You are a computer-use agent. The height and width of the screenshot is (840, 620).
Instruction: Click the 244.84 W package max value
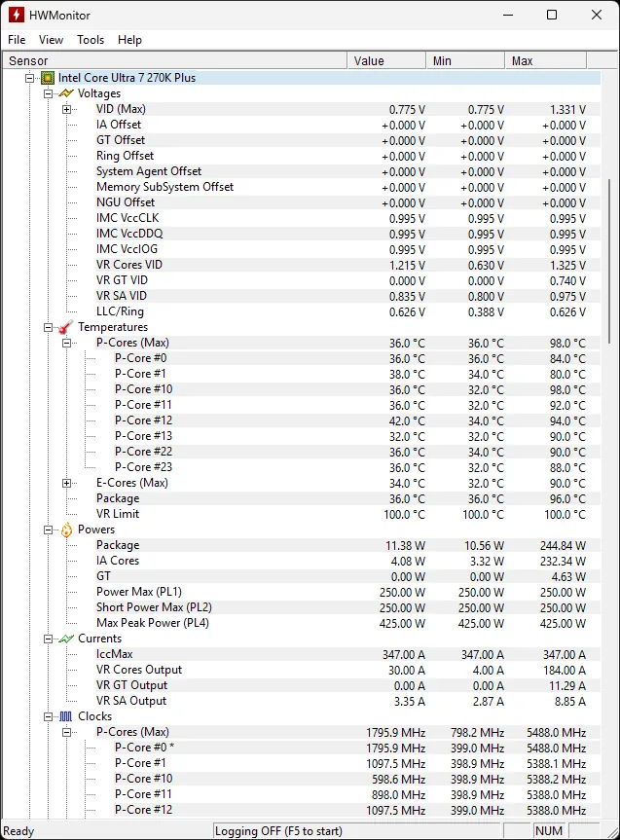click(x=563, y=546)
